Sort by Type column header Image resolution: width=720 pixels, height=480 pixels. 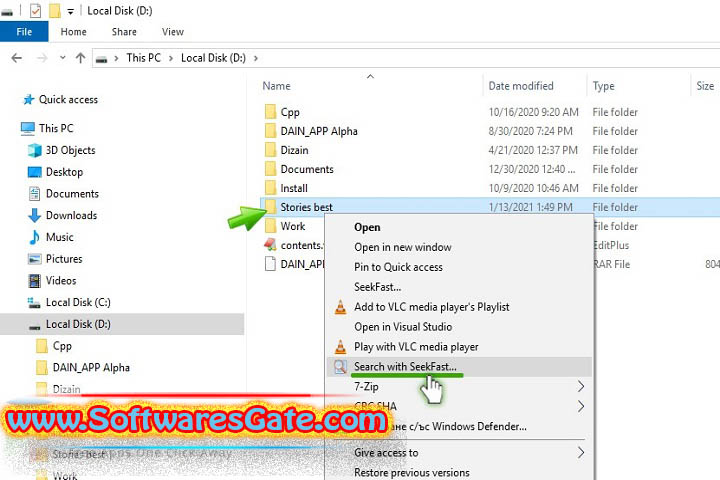603,86
